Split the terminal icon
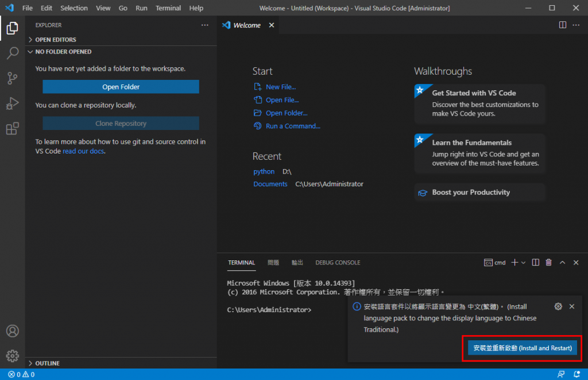 [536, 263]
